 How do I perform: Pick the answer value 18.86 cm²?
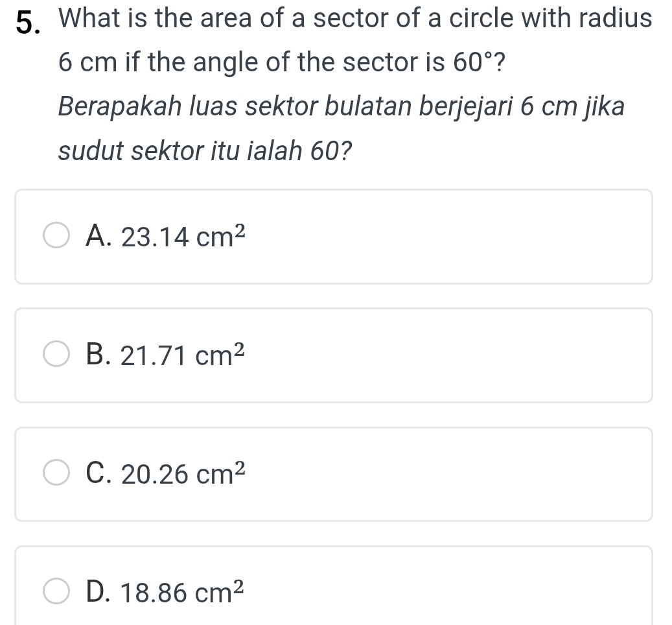(182, 591)
